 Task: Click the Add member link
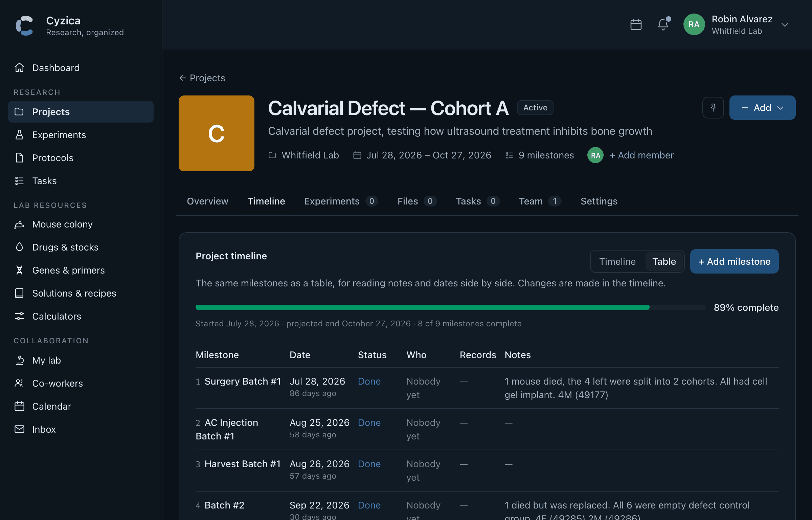coord(641,155)
